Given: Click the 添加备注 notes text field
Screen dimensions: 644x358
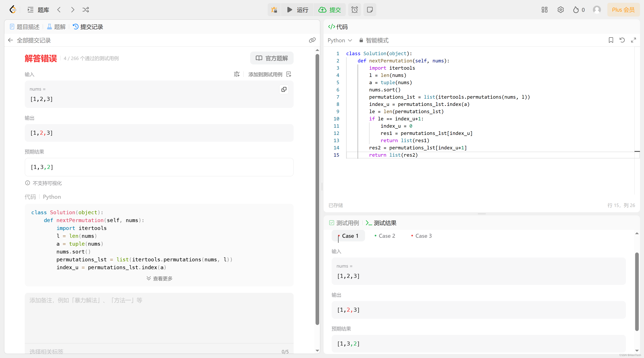Looking at the screenshot, I should click(159, 318).
